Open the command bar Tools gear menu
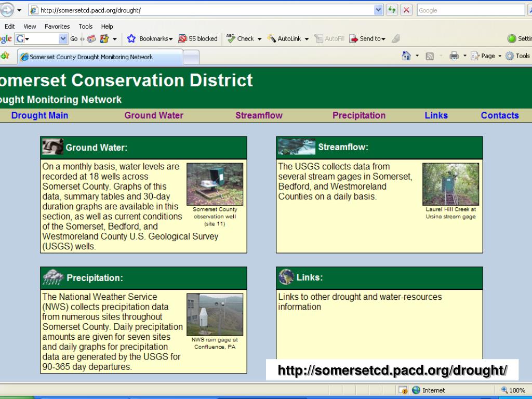 517,56
